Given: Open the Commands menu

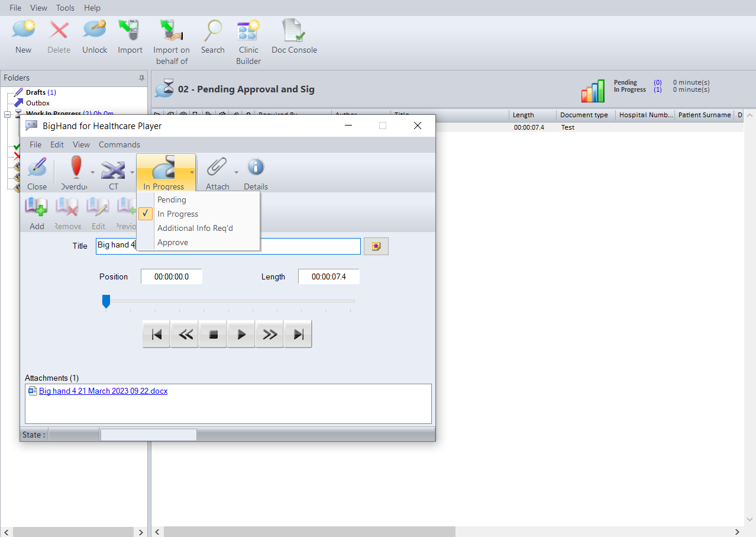Looking at the screenshot, I should pyautogui.click(x=119, y=144).
